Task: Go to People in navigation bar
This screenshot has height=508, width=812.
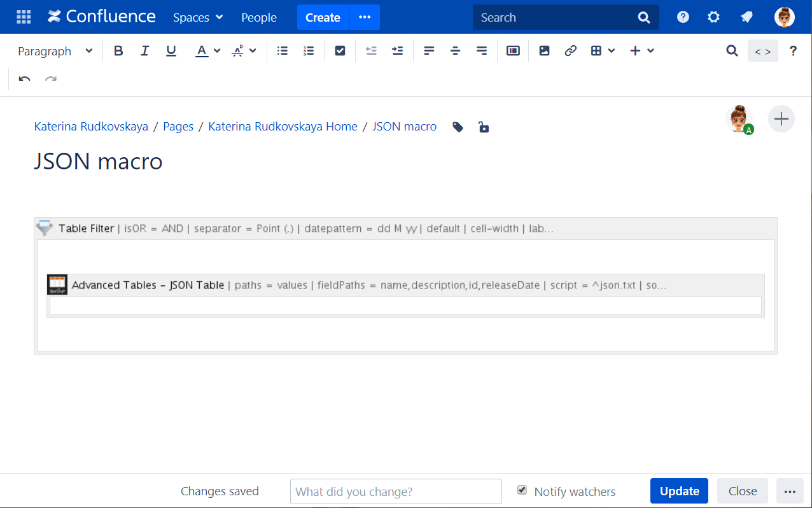Action: pyautogui.click(x=259, y=17)
